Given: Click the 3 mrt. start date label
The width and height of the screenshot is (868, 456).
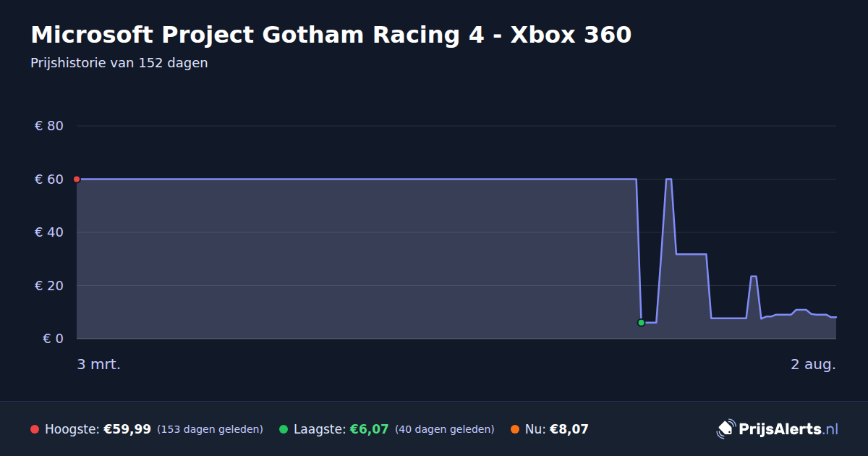Looking at the screenshot, I should pyautogui.click(x=99, y=364).
